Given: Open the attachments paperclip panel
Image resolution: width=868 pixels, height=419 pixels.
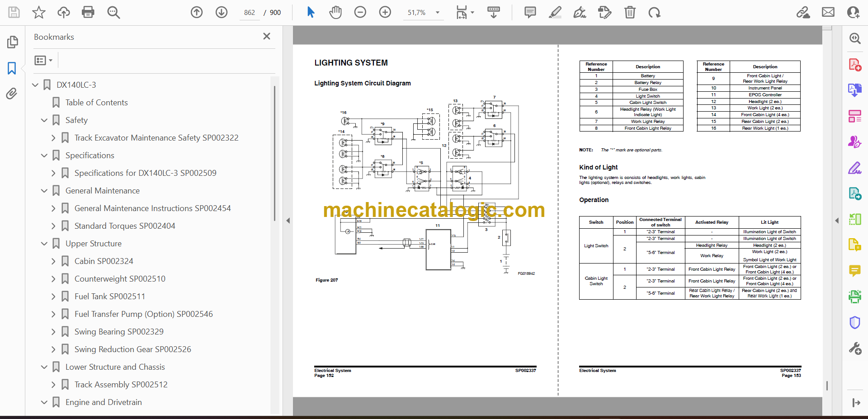Looking at the screenshot, I should pyautogui.click(x=12, y=94).
